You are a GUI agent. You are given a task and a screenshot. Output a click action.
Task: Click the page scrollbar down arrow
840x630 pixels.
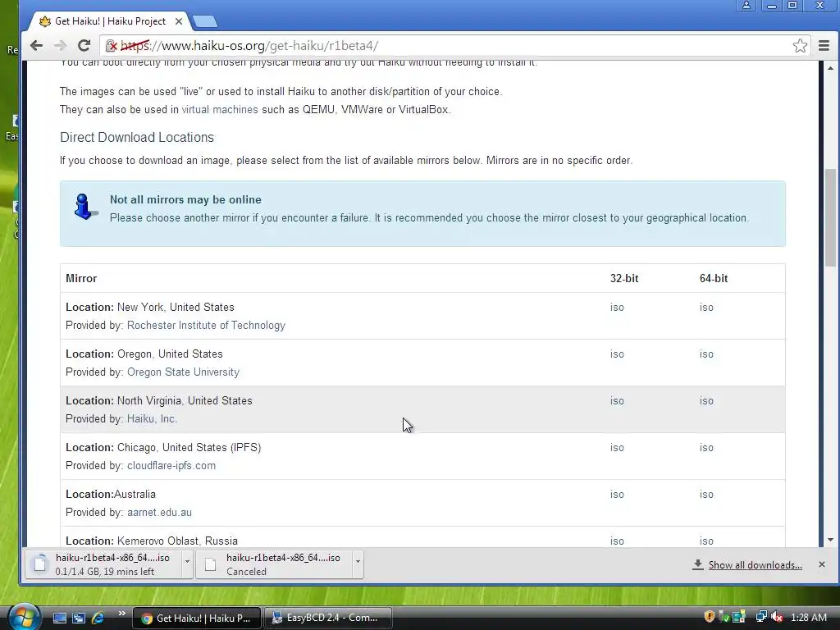click(830, 540)
